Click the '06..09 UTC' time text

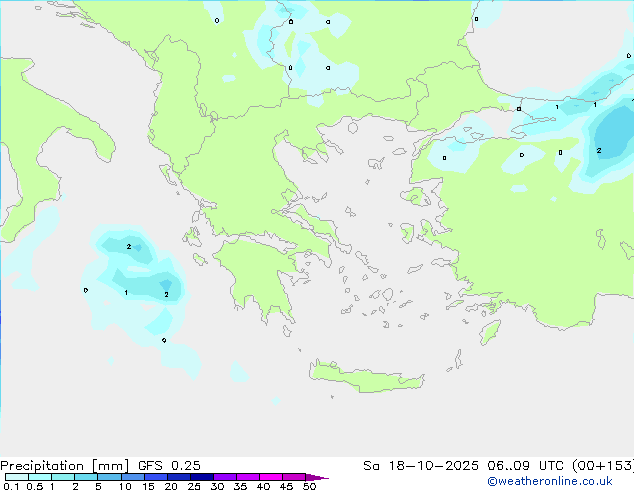[x=525, y=466]
